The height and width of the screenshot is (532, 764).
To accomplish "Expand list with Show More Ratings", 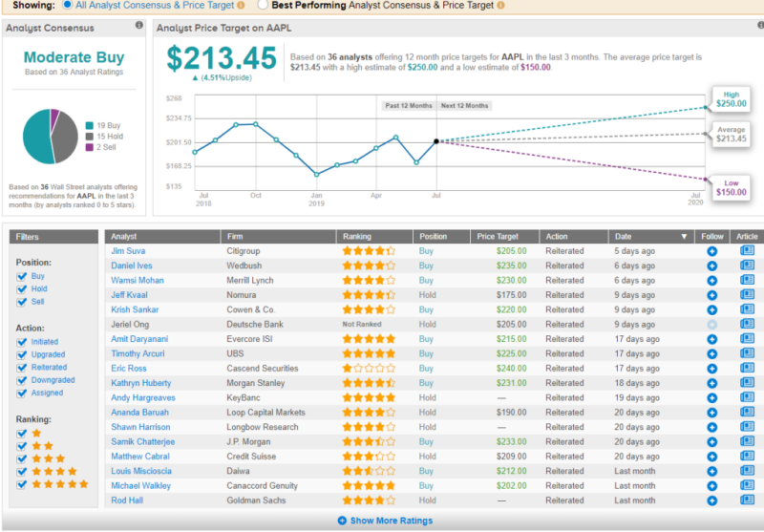I will (x=385, y=521).
